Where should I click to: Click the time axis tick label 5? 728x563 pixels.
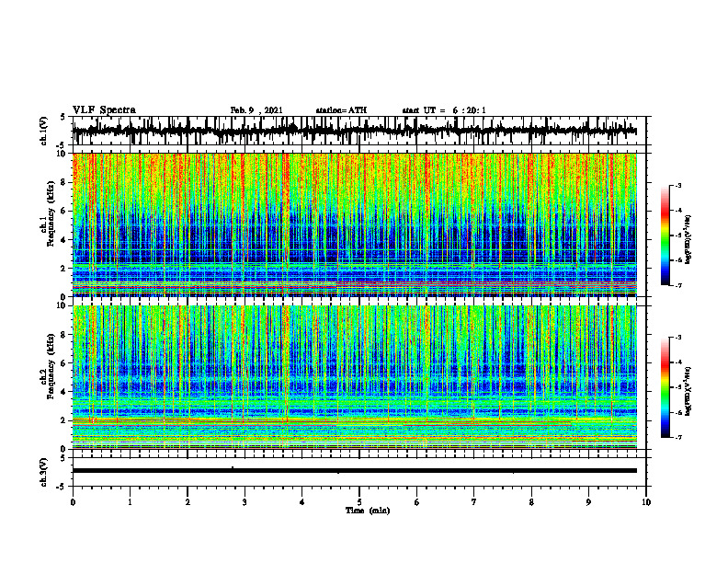(359, 502)
